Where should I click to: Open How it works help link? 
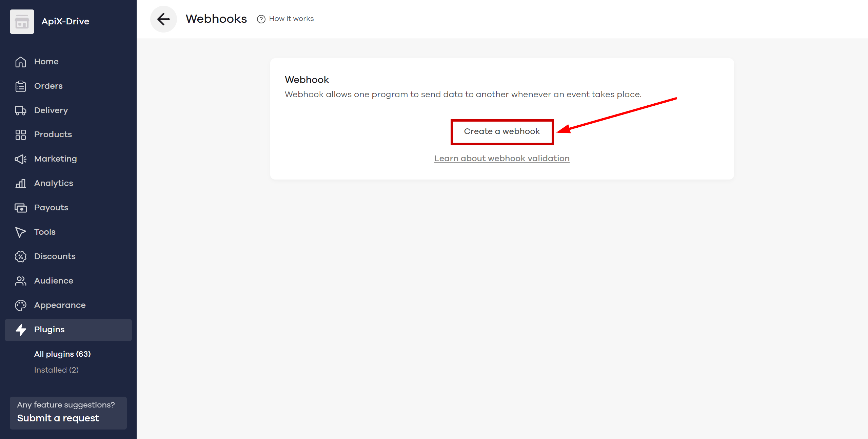coord(291,19)
